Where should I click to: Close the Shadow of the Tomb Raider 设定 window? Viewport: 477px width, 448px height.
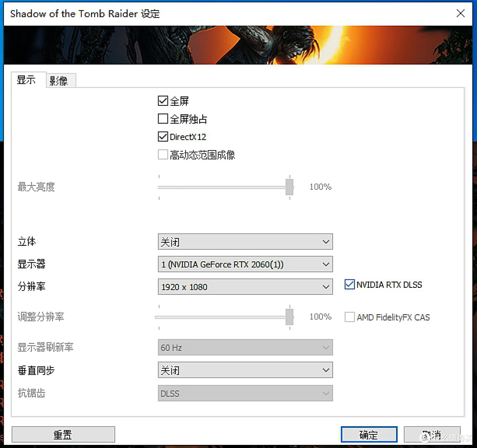click(461, 13)
